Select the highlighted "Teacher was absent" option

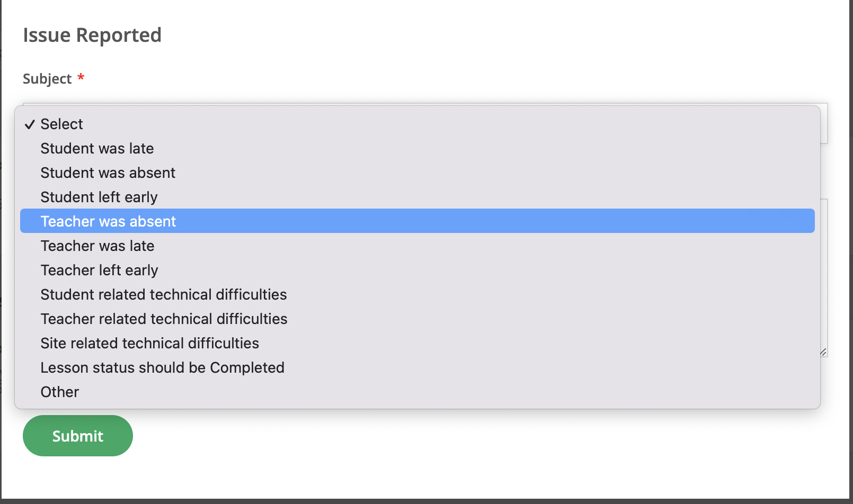click(108, 221)
